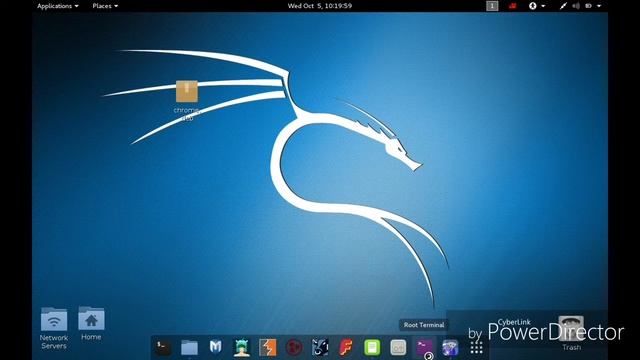This screenshot has width=640, height=360.
Task: Open the Places menu
Action: [105, 6]
